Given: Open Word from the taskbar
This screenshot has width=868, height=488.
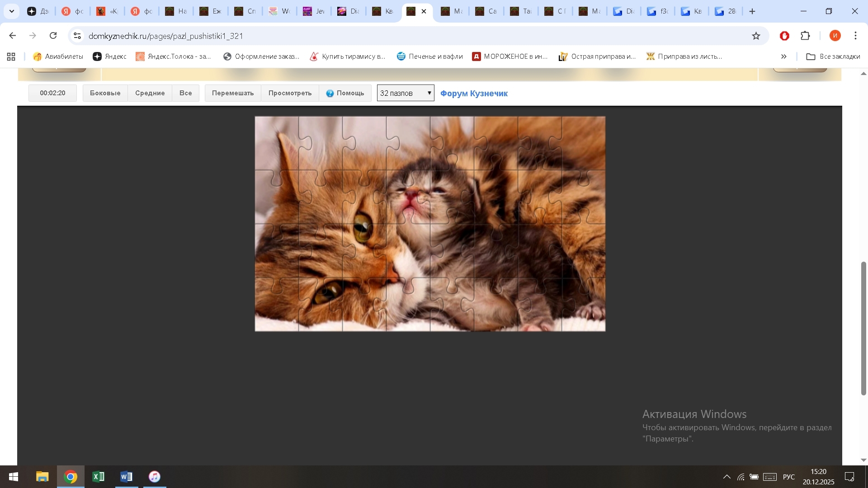Looking at the screenshot, I should coord(126,477).
